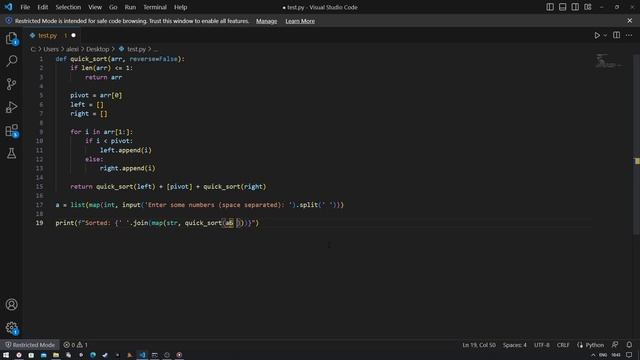The width and height of the screenshot is (640, 360).
Task: Expand the Run file dropdown arrow
Action: click(x=605, y=36)
